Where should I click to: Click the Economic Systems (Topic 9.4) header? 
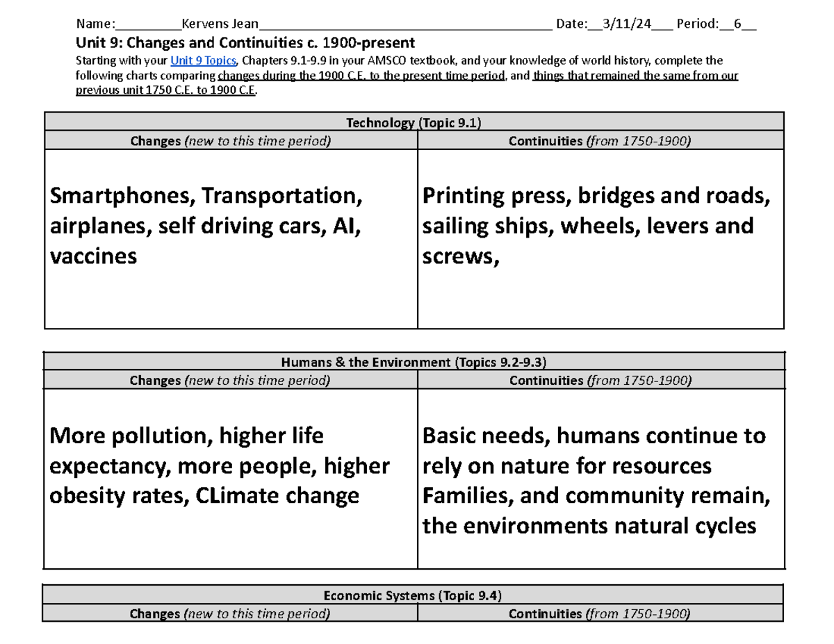click(414, 595)
